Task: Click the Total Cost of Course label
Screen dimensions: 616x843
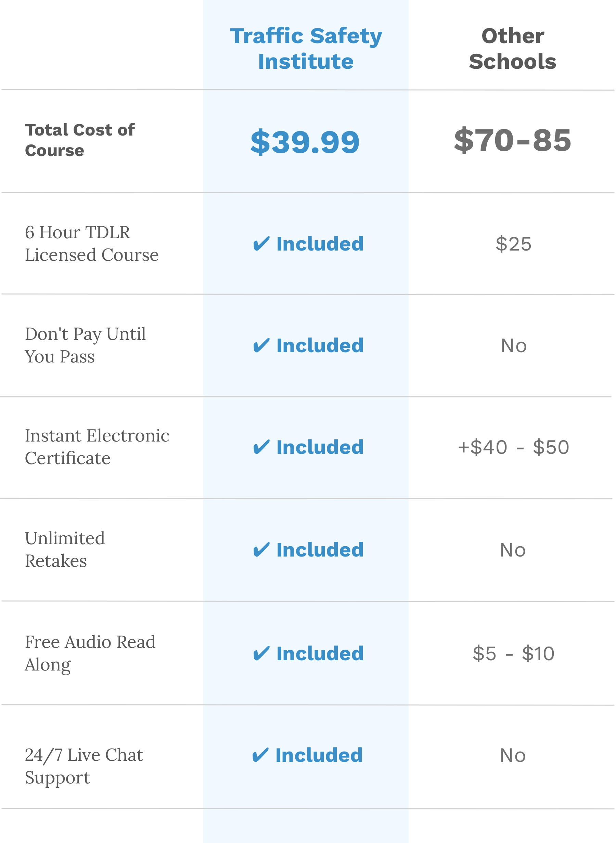Action: (x=80, y=140)
